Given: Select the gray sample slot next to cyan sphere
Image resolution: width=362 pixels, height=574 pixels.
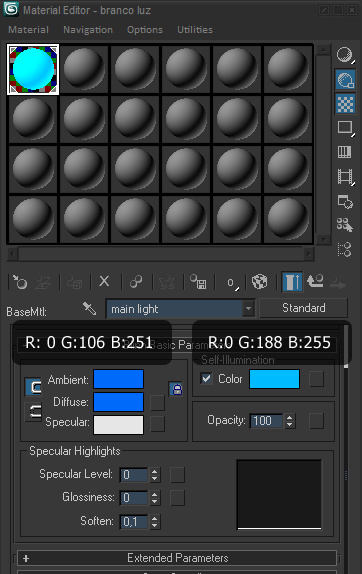Looking at the screenshot, I should click(x=84, y=69).
